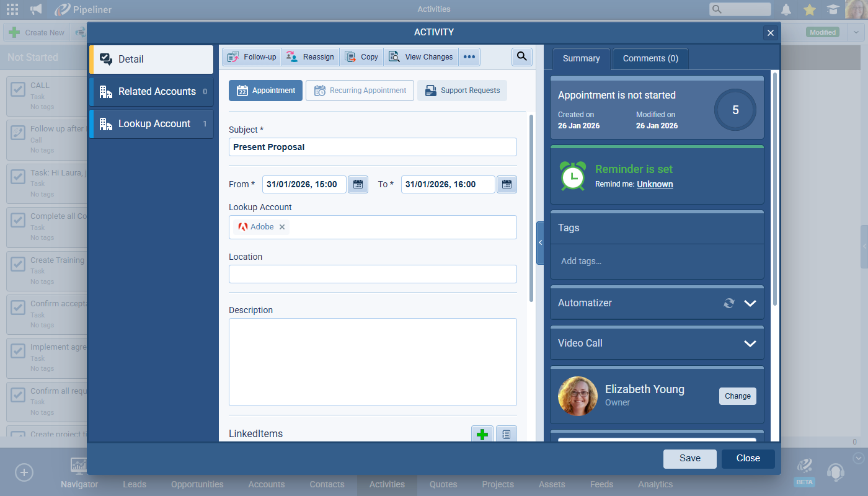Reassign the activity to another user
Image resolution: width=868 pixels, height=496 pixels.
click(x=311, y=57)
